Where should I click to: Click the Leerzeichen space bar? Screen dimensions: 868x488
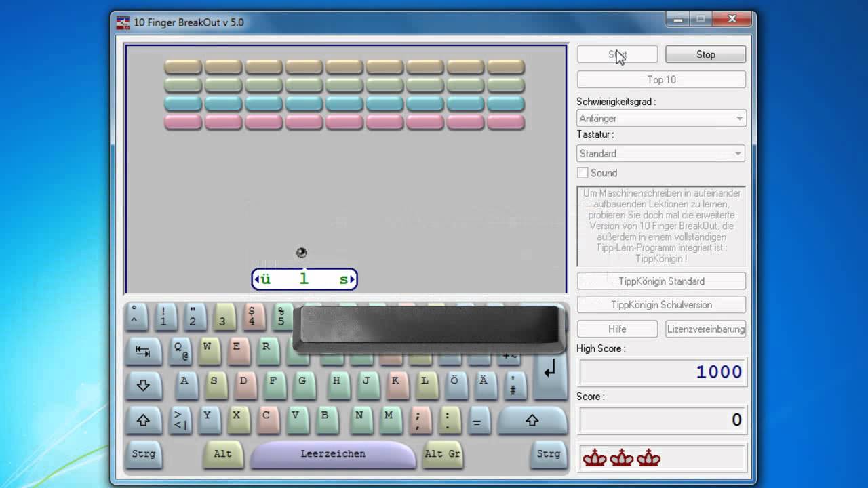click(333, 454)
